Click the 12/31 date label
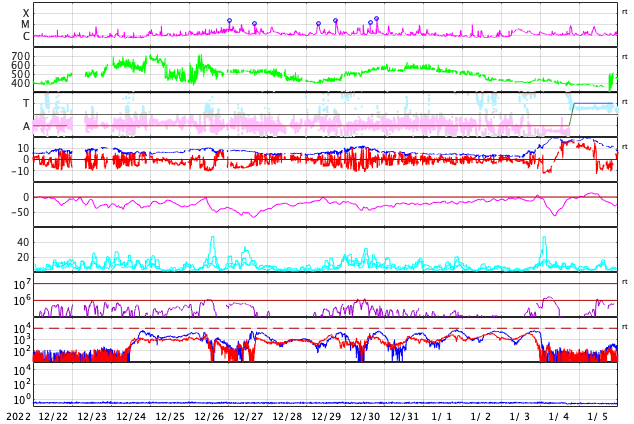Viewport: 634px width, 424px height. click(404, 417)
